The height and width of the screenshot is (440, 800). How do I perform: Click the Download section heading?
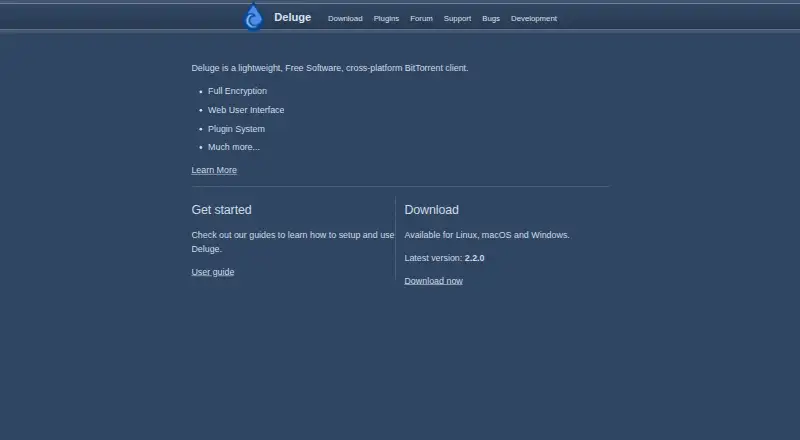(x=432, y=210)
